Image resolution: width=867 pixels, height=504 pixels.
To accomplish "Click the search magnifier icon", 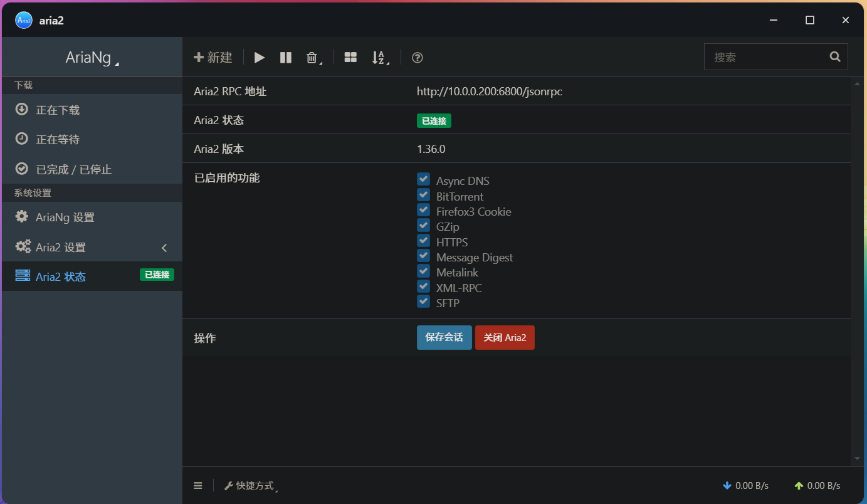I will (835, 56).
